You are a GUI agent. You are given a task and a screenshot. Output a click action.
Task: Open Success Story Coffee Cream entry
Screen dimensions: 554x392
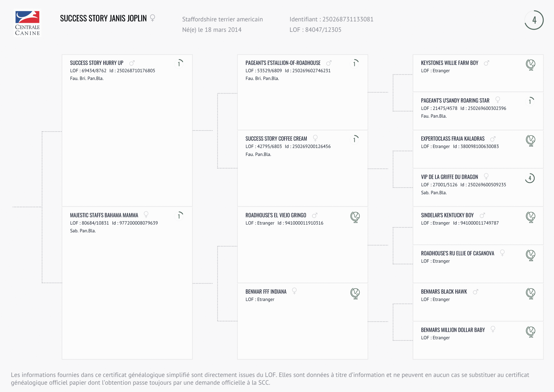pos(276,139)
